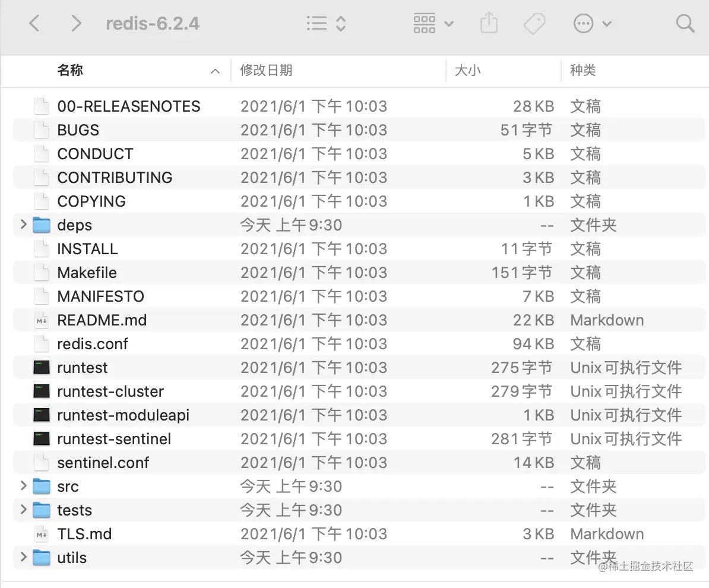Click the runtest executable icon
This screenshot has height=588, width=709.
[x=42, y=367]
